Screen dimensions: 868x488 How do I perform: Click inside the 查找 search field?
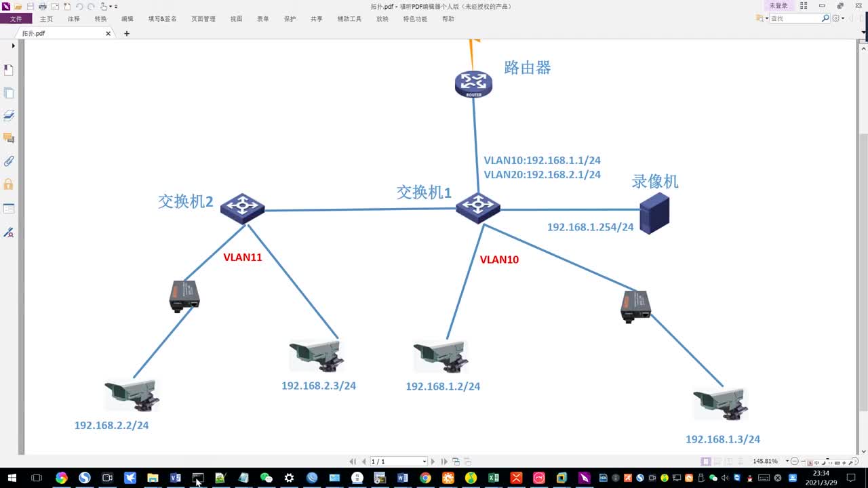(794, 18)
